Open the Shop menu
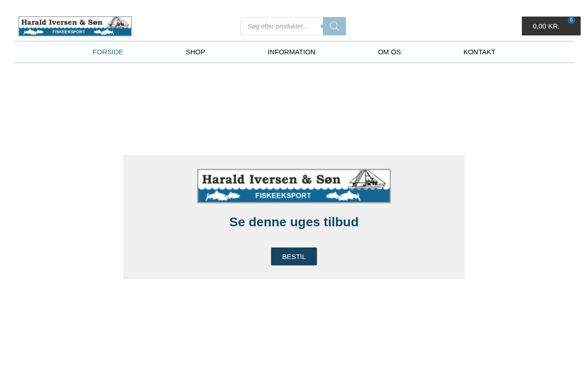 (x=195, y=52)
